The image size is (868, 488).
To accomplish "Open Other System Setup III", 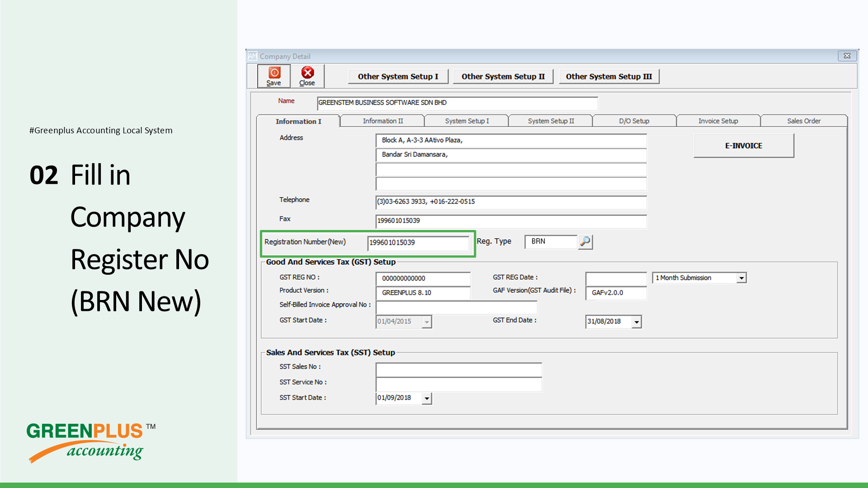I will click(609, 76).
